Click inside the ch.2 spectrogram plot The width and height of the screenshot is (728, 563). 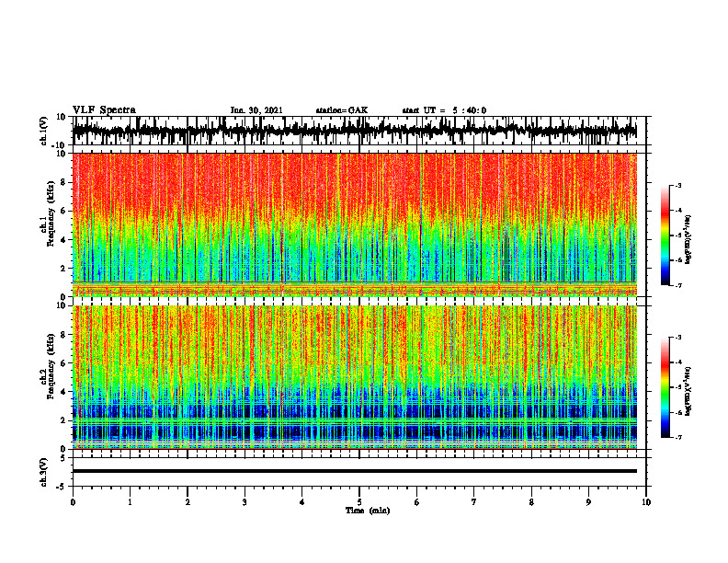tap(354, 377)
